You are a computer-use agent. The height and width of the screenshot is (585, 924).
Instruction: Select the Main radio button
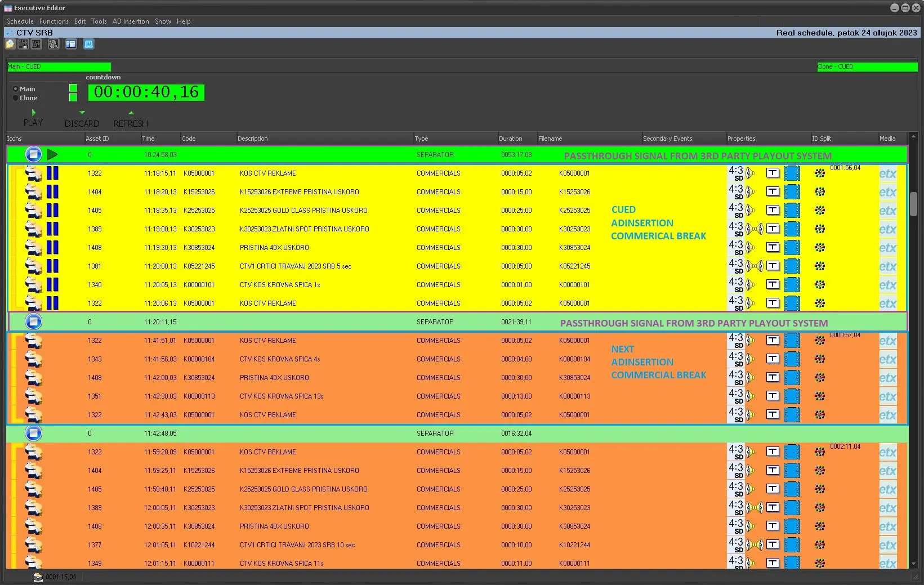[15, 89]
